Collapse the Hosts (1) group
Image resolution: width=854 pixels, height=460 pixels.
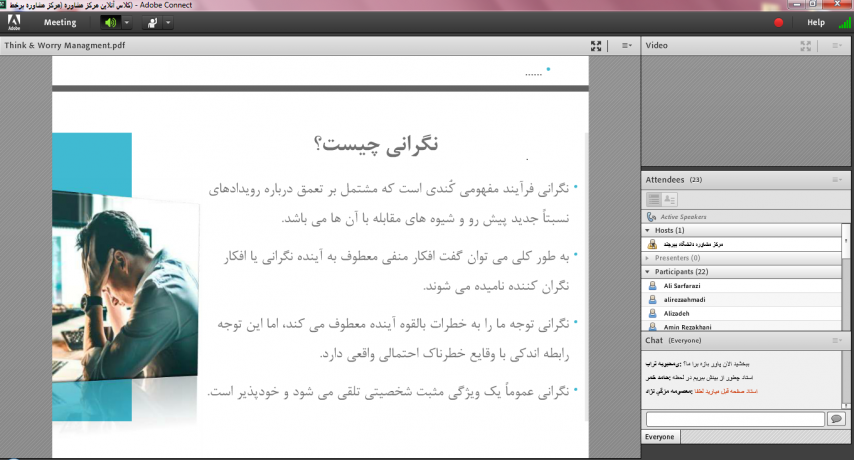(x=648, y=230)
